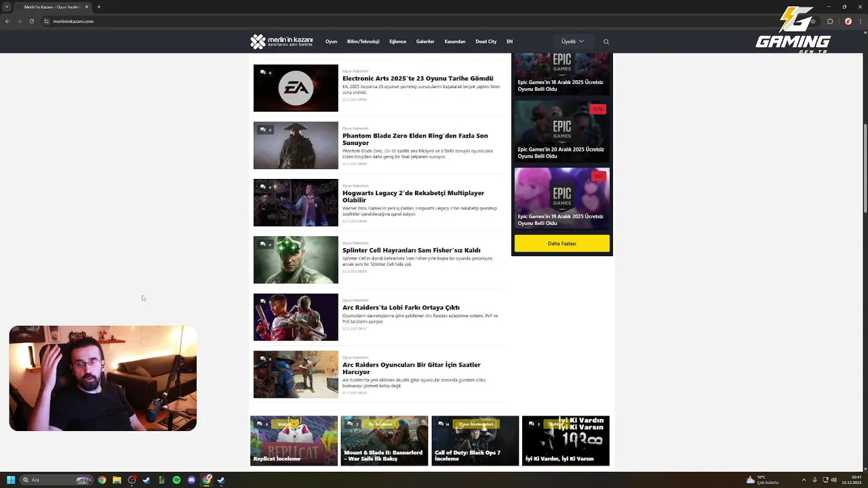The image size is (868, 488).
Task: Open a new browser tab with the plus icon
Action: pos(99,7)
